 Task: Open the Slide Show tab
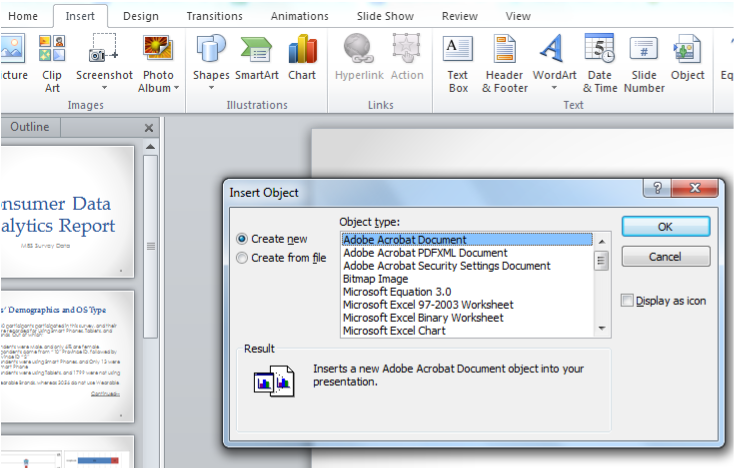click(x=385, y=16)
